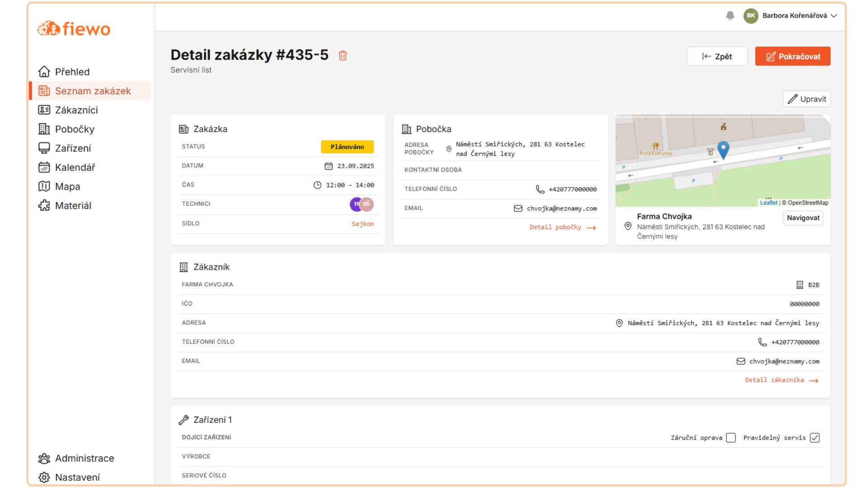
Task: Click the envelope icon in Zákazník email row
Action: point(741,361)
